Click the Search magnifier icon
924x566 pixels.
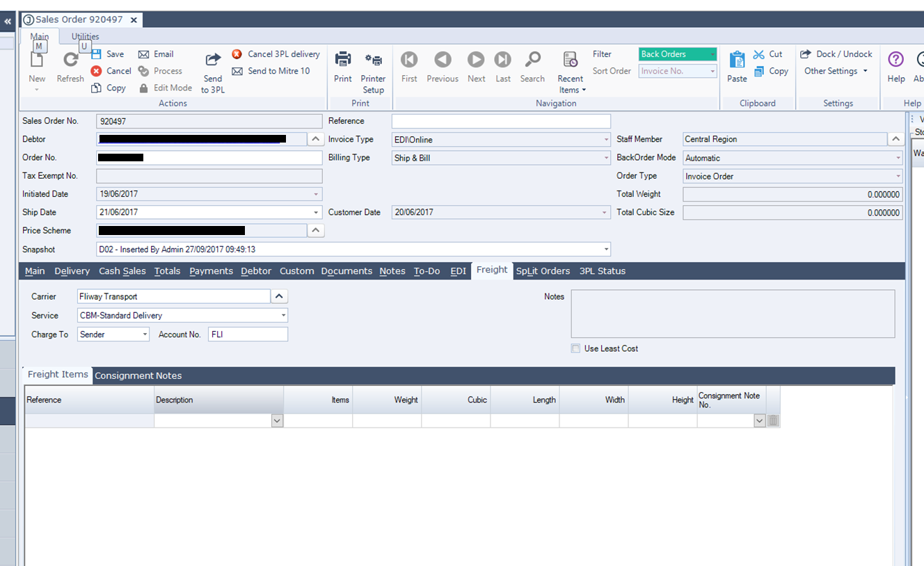tap(532, 60)
